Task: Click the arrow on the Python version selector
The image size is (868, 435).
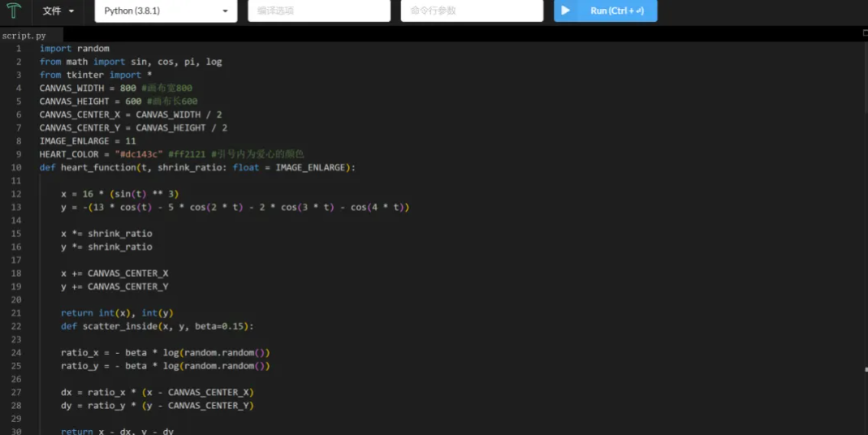Action: click(225, 11)
